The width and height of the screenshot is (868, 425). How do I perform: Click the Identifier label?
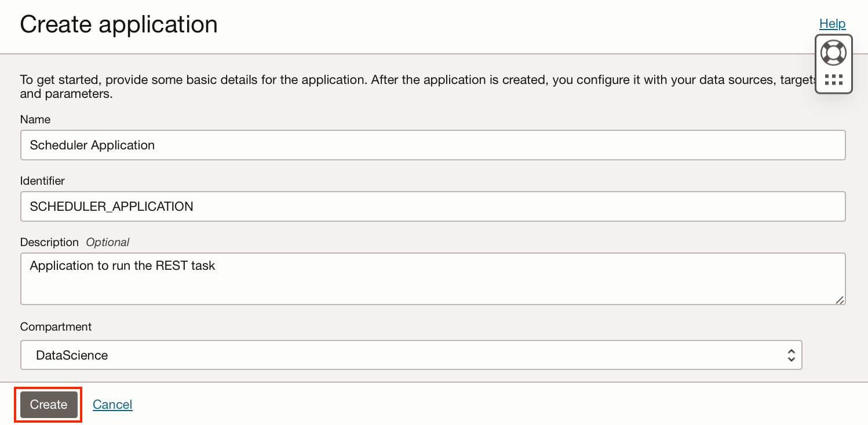tap(42, 181)
